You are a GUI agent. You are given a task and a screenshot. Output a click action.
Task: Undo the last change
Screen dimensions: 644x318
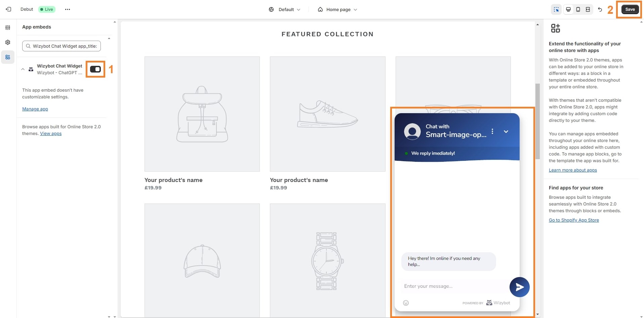click(600, 9)
